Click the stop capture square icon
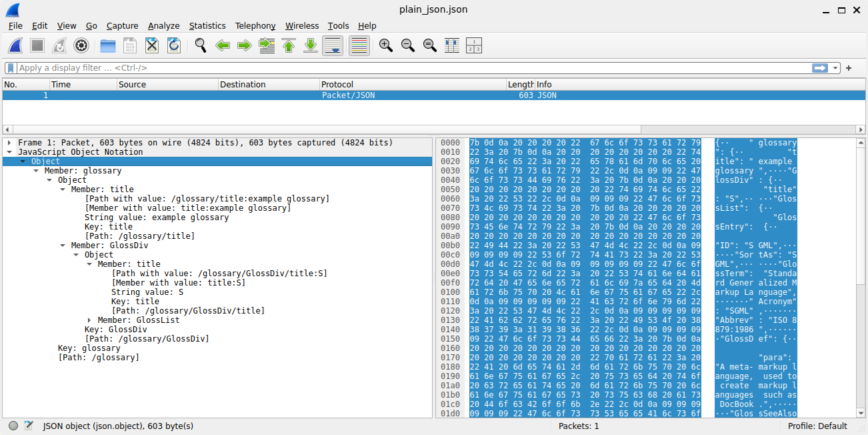 click(37, 45)
